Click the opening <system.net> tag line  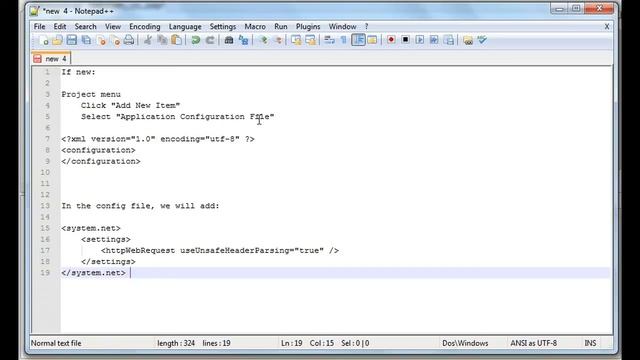pyautogui.click(x=91, y=228)
